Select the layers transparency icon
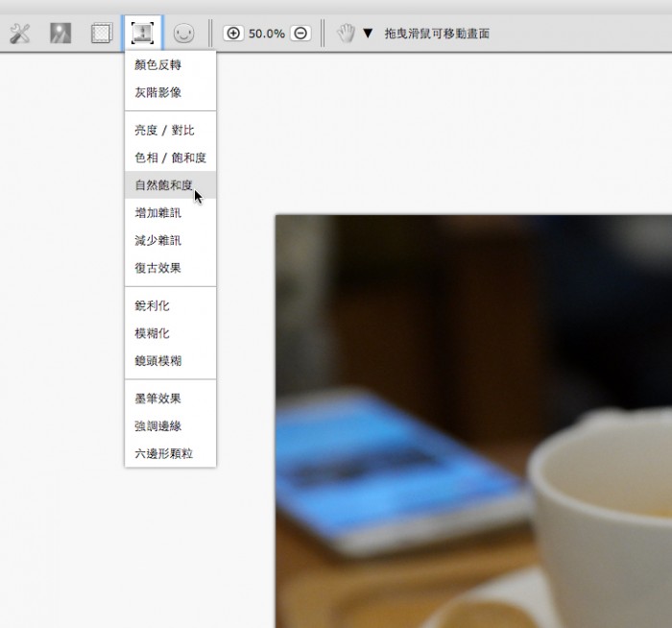The height and width of the screenshot is (628, 672). tap(102, 34)
